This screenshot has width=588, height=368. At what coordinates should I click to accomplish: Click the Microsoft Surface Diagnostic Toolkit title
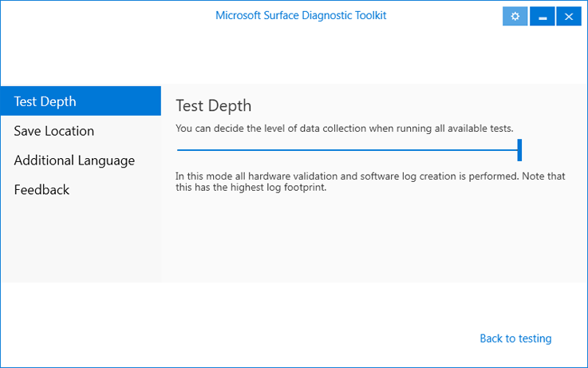pyautogui.click(x=301, y=15)
